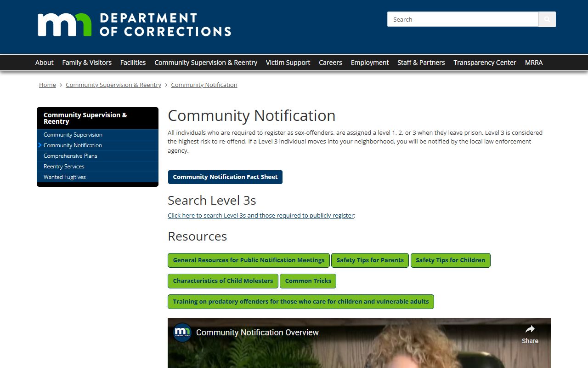Viewport: 588px width, 368px height.
Task: Open Safety Tips for Children
Action: coord(450,260)
